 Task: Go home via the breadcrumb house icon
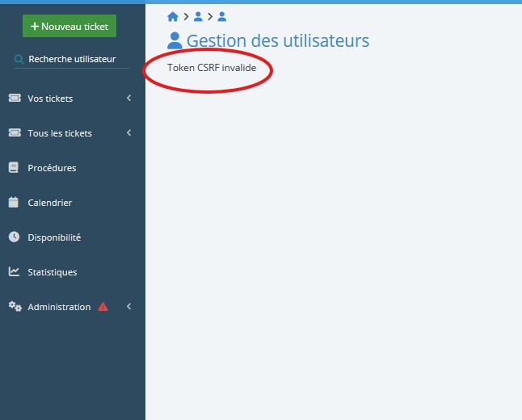172,16
